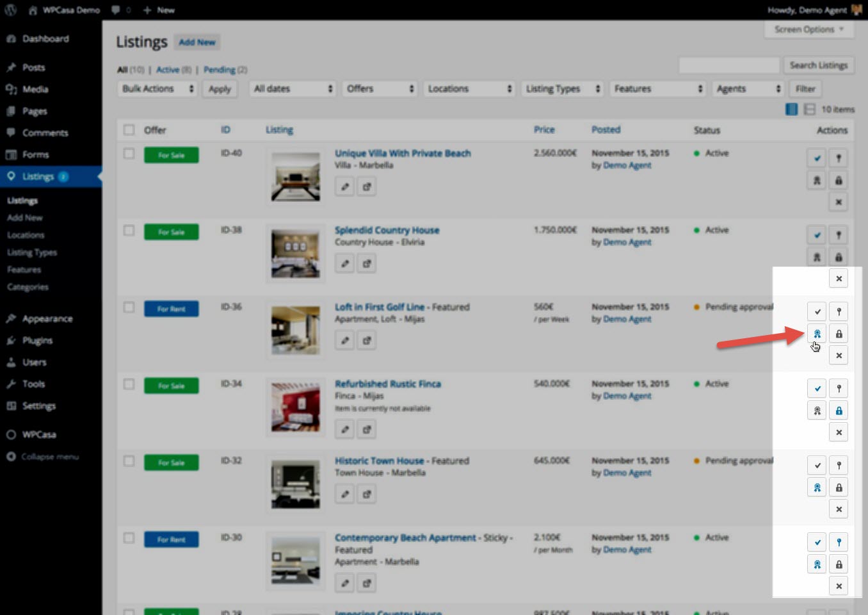Select the checkbox for listing ID-40

tap(129, 153)
